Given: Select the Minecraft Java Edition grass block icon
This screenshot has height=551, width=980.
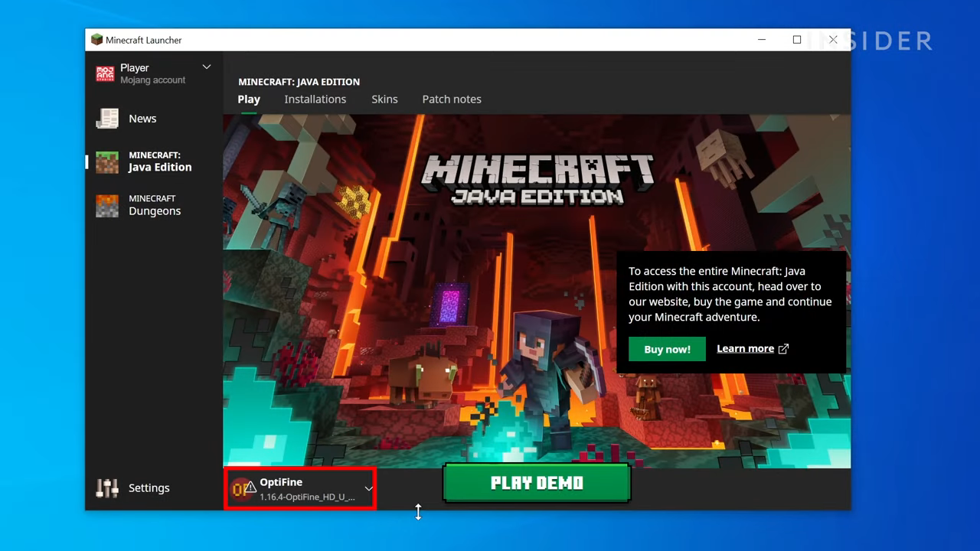Looking at the screenshot, I should tap(107, 161).
